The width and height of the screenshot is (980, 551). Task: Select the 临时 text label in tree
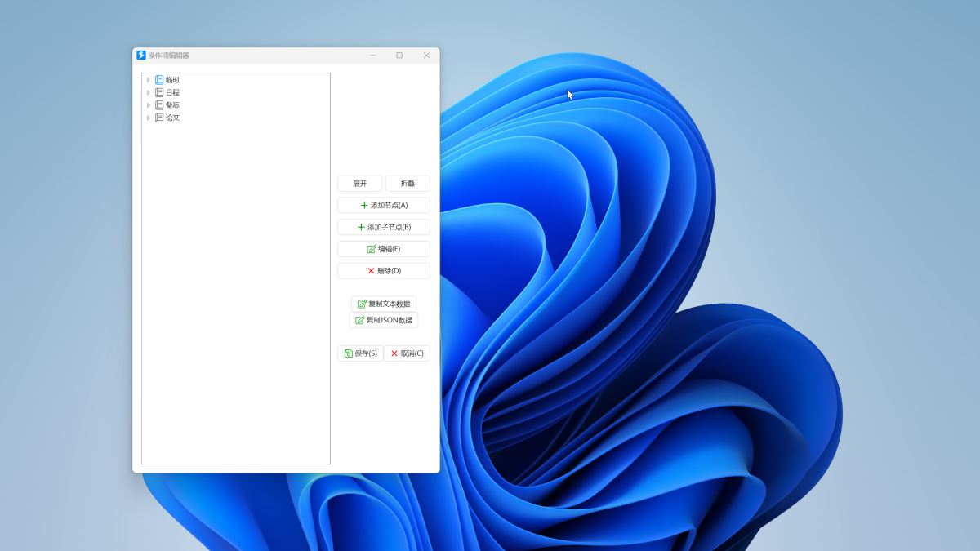coord(172,80)
